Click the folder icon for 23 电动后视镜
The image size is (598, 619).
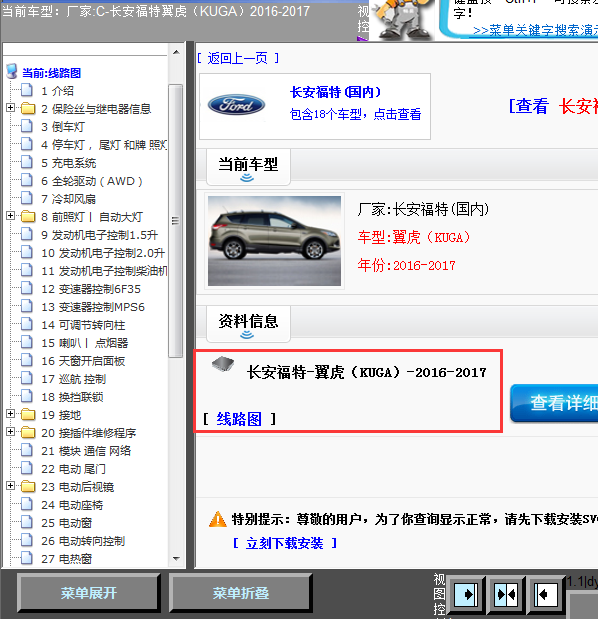[28, 486]
